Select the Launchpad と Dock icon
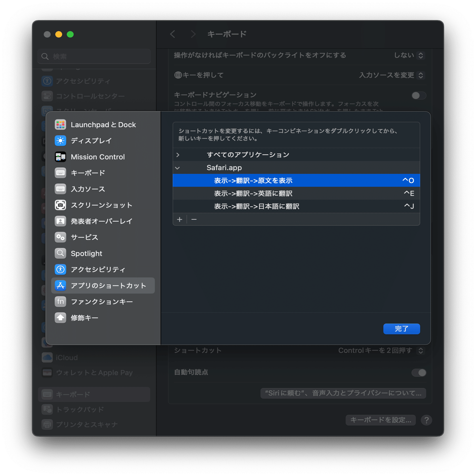This screenshot has width=476, height=476. (60, 124)
